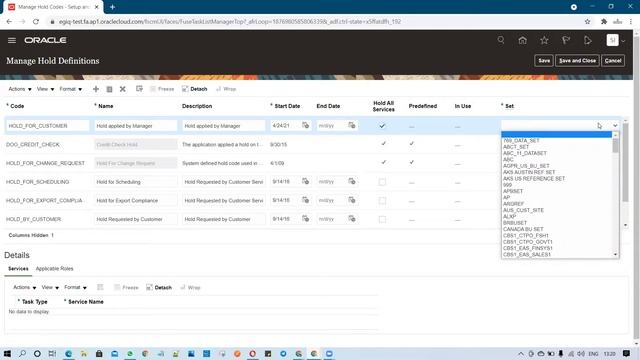
Task: Click the delete X icon in toolbar
Action: pos(122,89)
